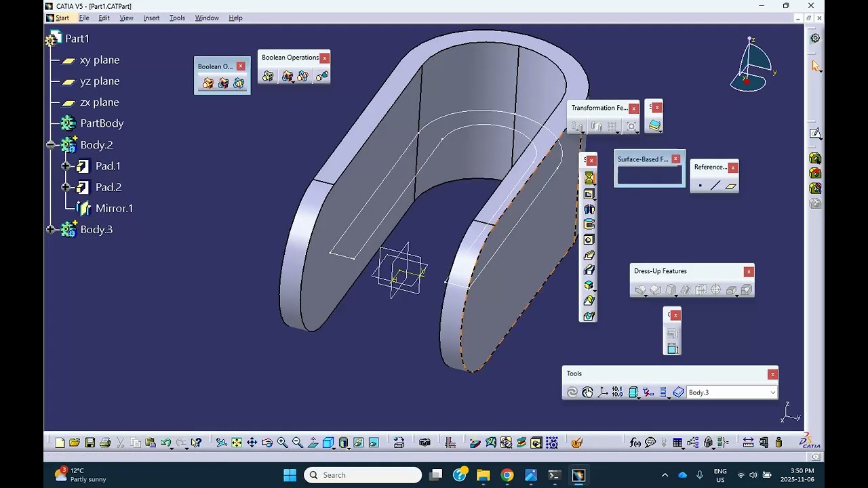Select the Slot feature icon

(x=589, y=270)
